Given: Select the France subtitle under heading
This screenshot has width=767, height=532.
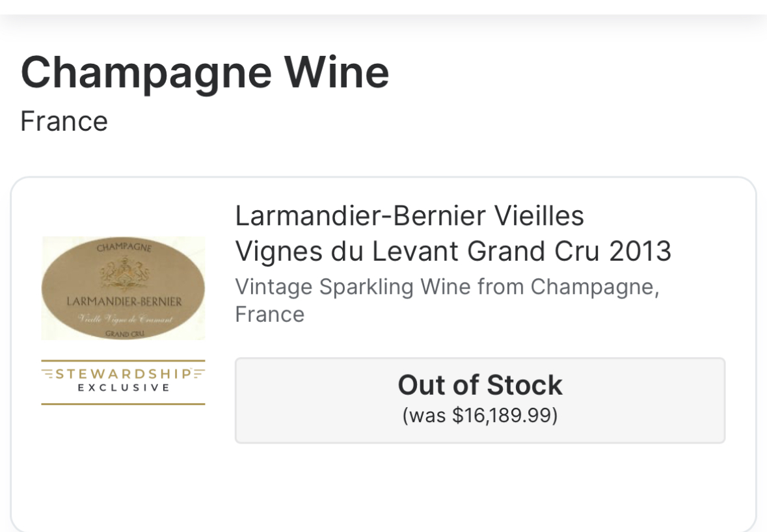Looking at the screenshot, I should click(64, 121).
